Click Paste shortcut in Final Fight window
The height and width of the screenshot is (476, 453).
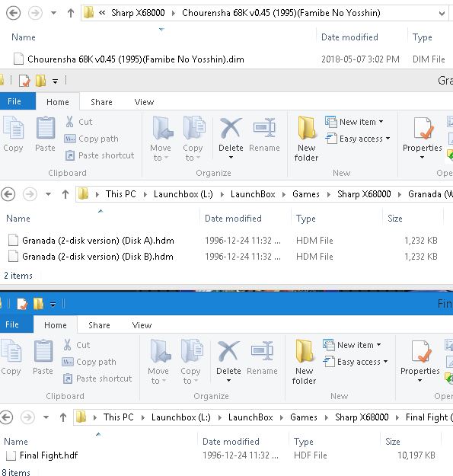coord(97,379)
